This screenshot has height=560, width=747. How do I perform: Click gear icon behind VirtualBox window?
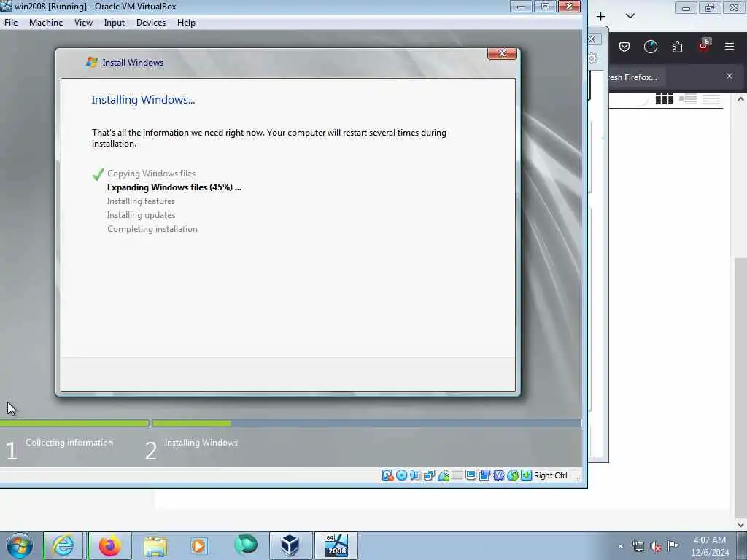click(592, 58)
